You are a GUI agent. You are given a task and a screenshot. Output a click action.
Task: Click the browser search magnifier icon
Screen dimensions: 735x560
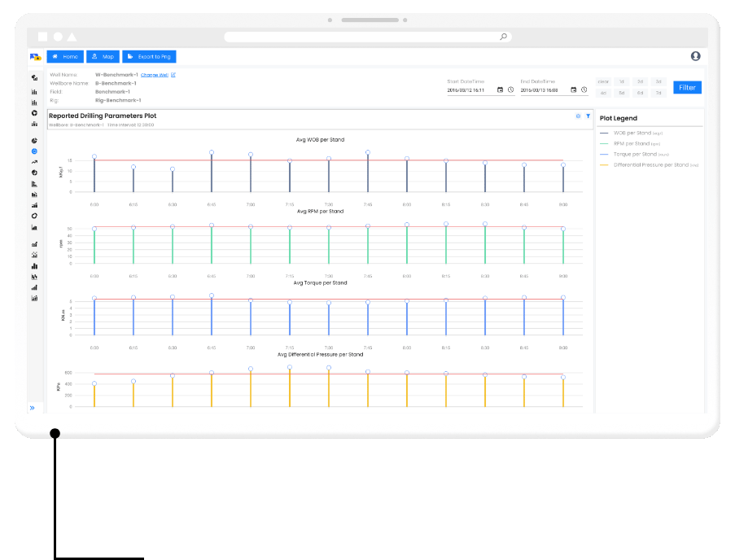pos(504,37)
